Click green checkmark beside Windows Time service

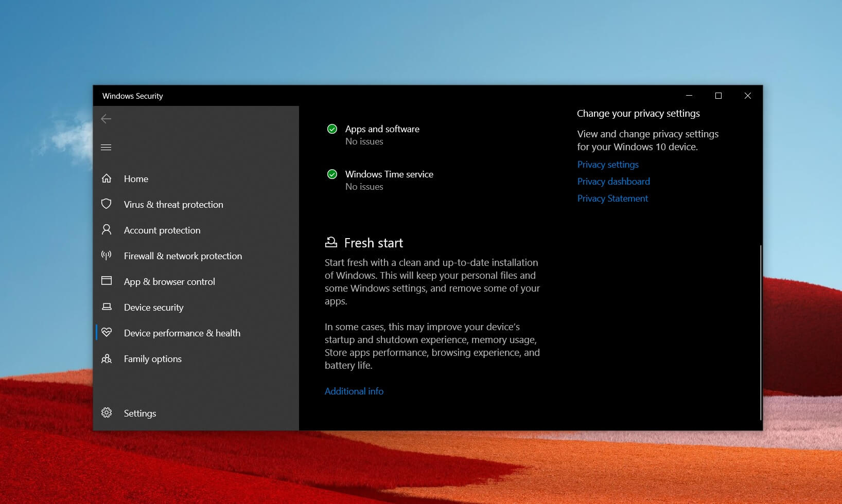click(x=332, y=174)
